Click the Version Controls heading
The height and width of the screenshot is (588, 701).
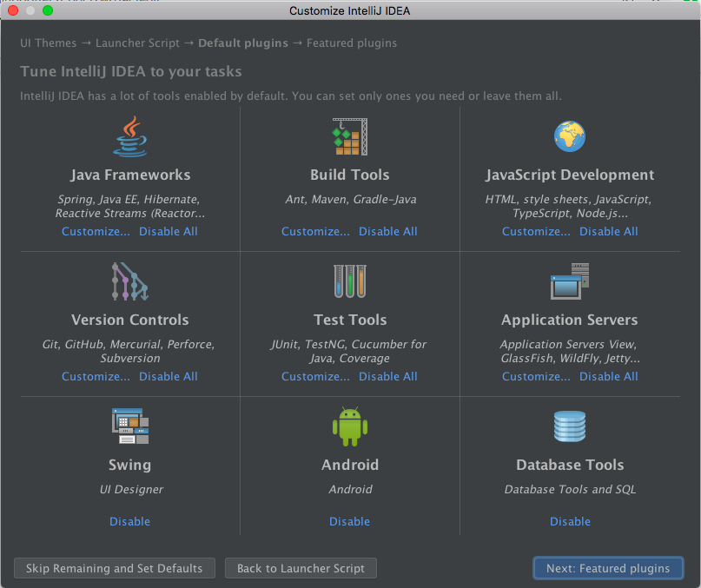click(x=130, y=320)
